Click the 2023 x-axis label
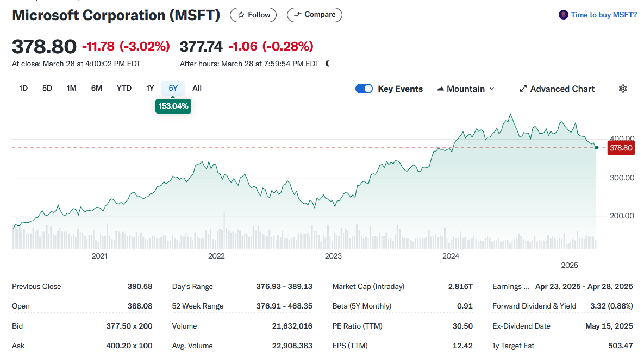This screenshot has height=358, width=644. pyautogui.click(x=333, y=256)
